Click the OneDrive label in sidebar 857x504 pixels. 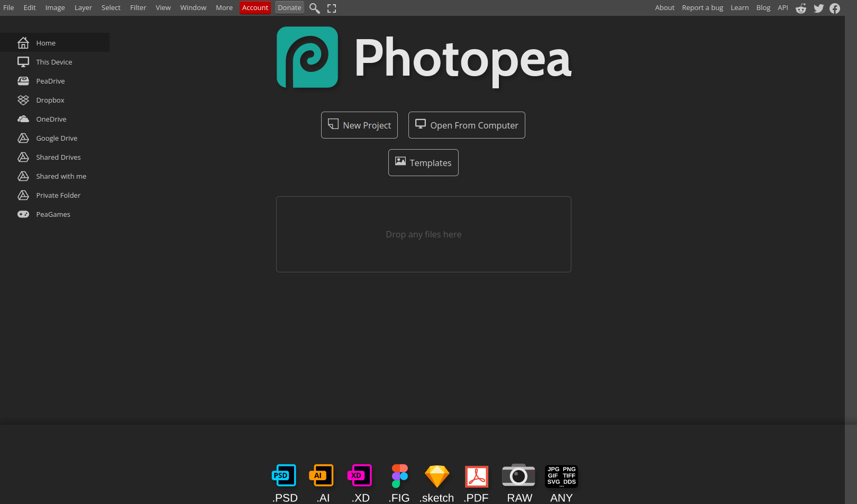[x=51, y=119]
